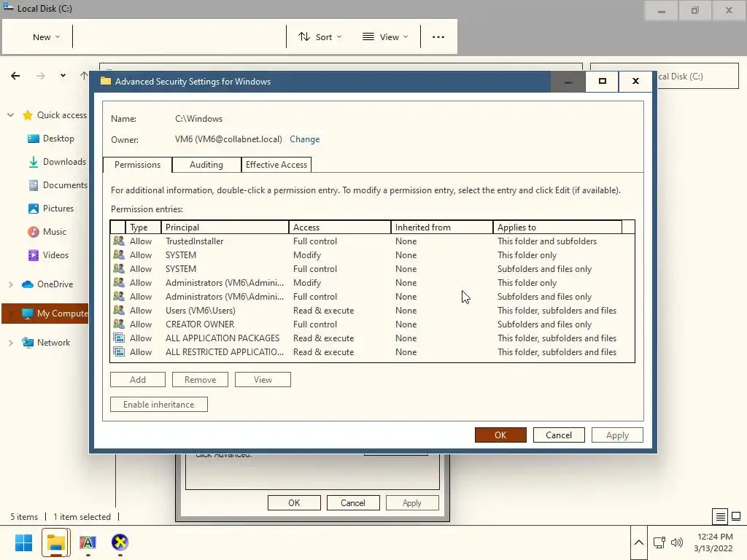Open the Explorer more options ellipsis

[x=438, y=36]
